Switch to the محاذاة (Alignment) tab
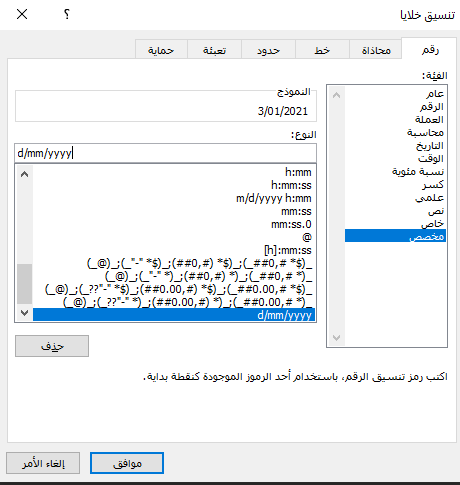Image resolution: width=460 pixels, height=485 pixels. (376, 50)
